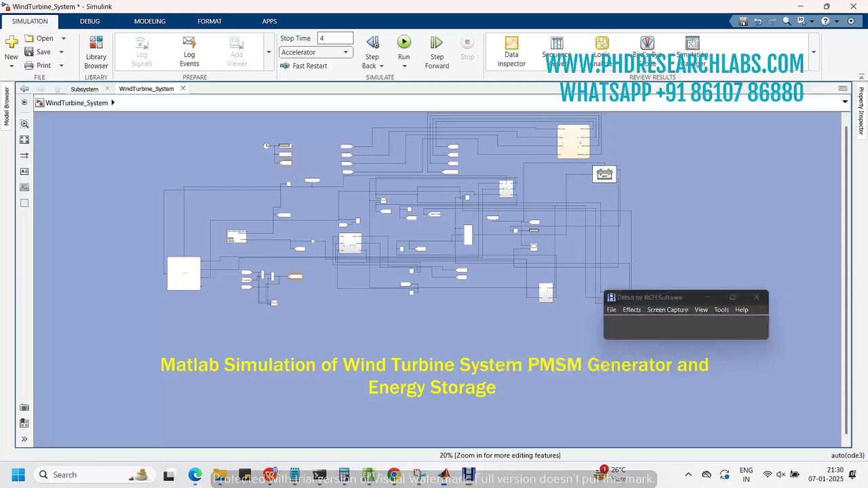868x488 pixels.
Task: Click the Area box palette icon
Action: pos(24,203)
